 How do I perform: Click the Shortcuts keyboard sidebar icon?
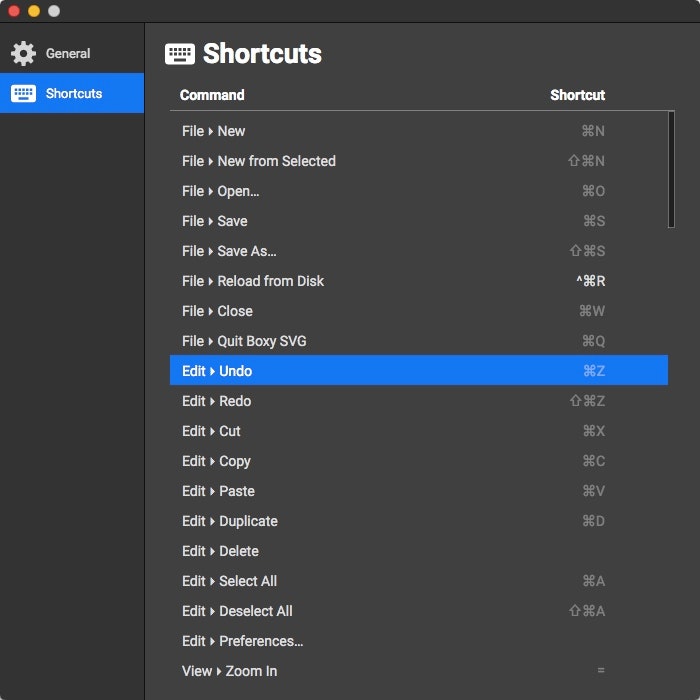[23, 93]
